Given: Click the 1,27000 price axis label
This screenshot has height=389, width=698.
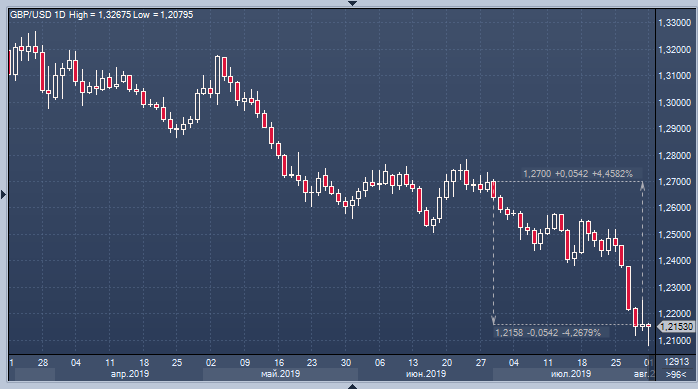Looking at the screenshot, I should [x=674, y=182].
